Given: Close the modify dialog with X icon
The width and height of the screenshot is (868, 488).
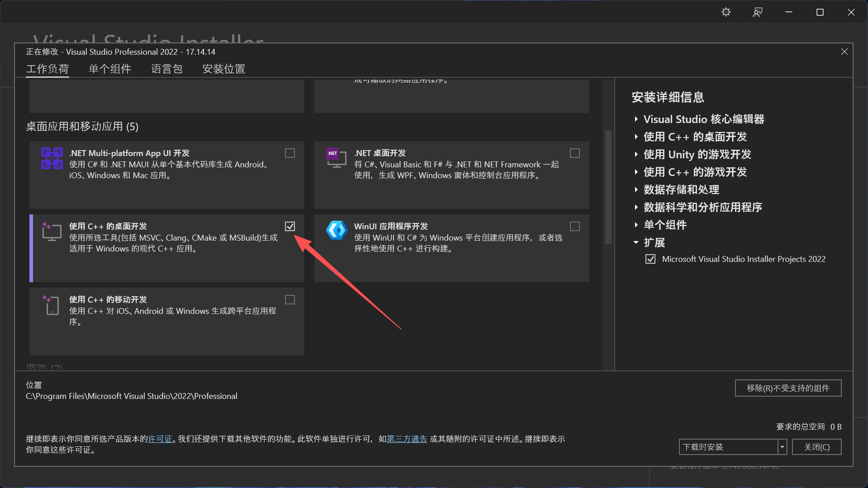Looking at the screenshot, I should pyautogui.click(x=844, y=52).
